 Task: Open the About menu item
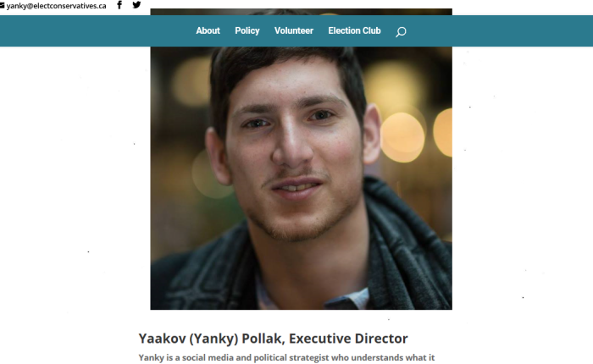pyautogui.click(x=208, y=31)
